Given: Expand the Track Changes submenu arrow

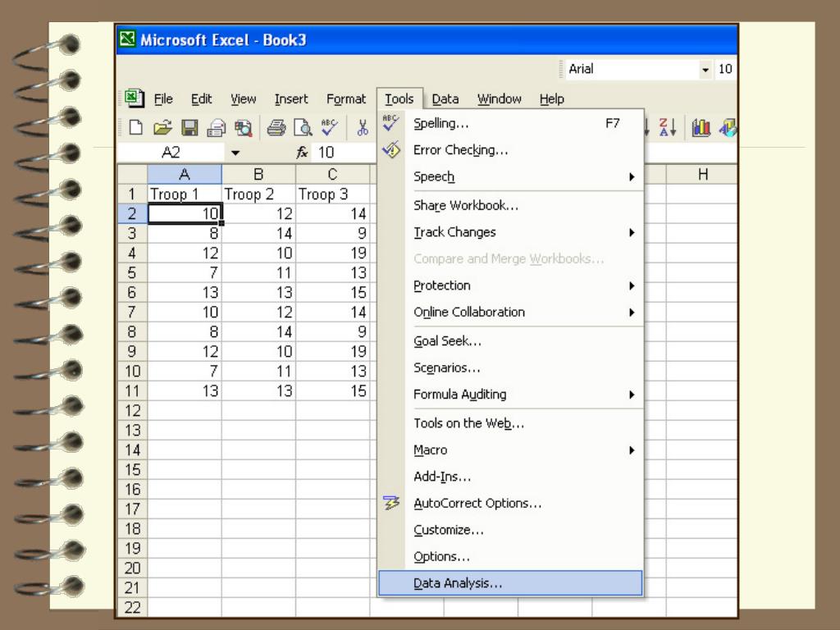Looking at the screenshot, I should 632,232.
